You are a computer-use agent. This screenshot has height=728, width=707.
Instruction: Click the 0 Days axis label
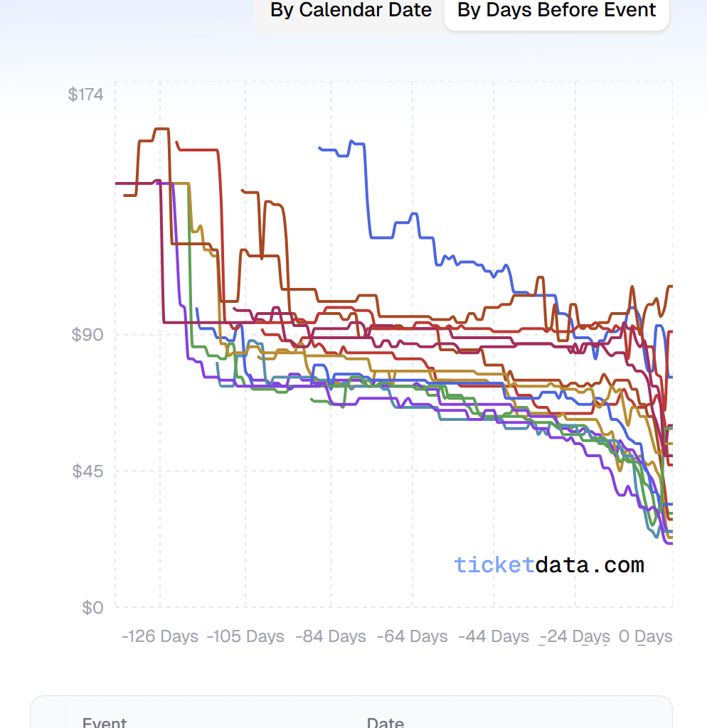click(x=646, y=636)
